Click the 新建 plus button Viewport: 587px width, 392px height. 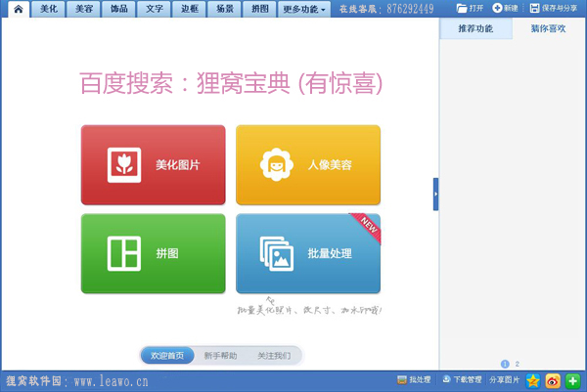point(505,8)
